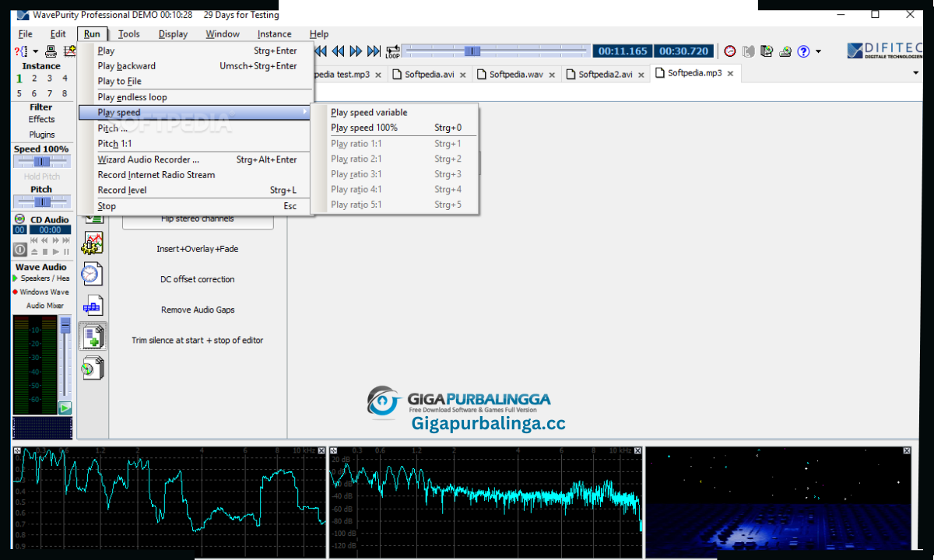Open the Window menu
The image size is (934, 560).
coord(223,34)
